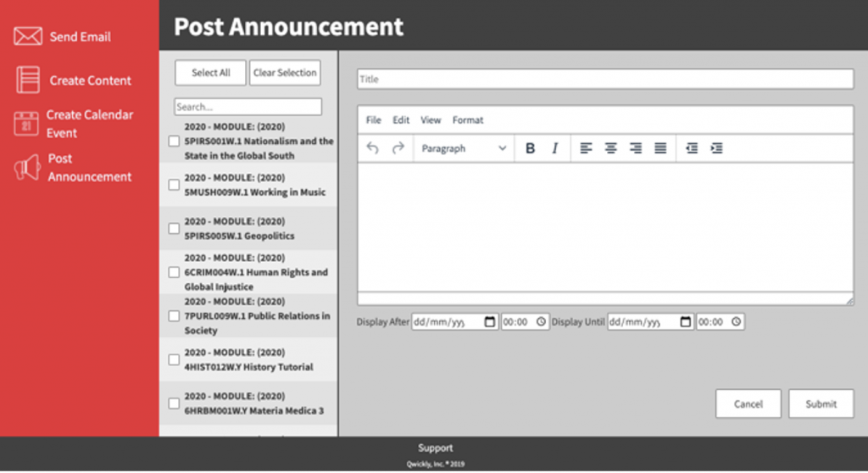Check Nationalism and the State module checkbox
Image resolution: width=868 pixels, height=473 pixels.
(174, 141)
